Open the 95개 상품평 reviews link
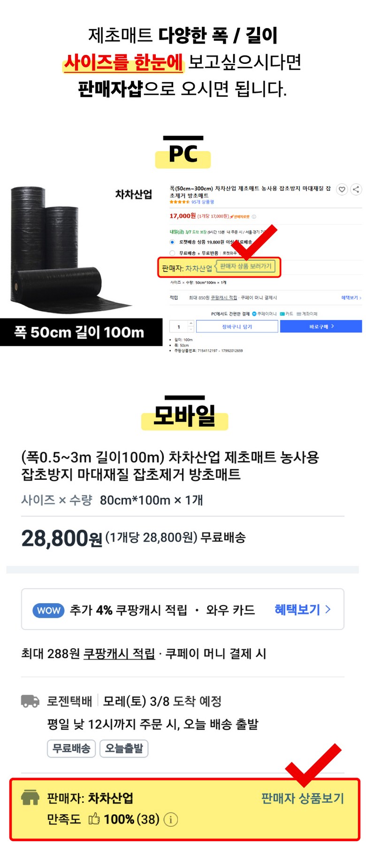 click(203, 202)
